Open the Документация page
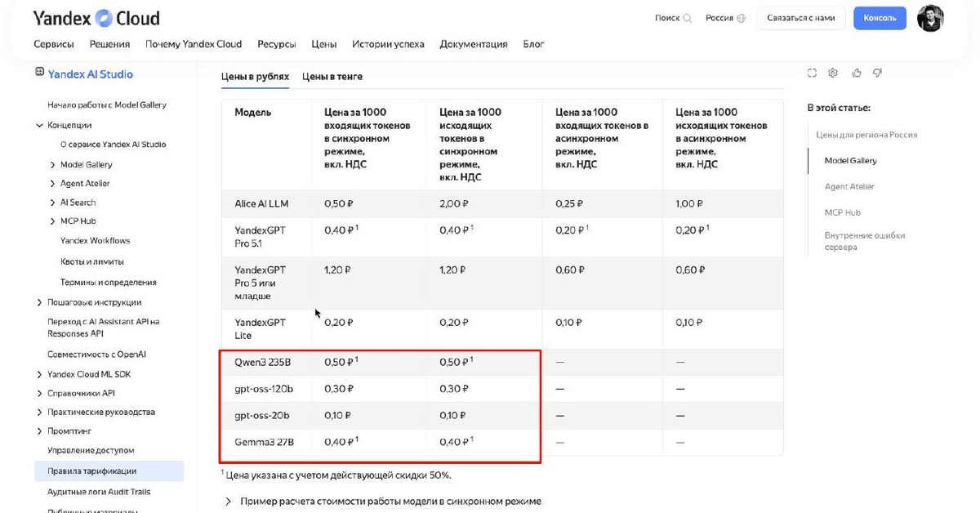 [x=474, y=44]
